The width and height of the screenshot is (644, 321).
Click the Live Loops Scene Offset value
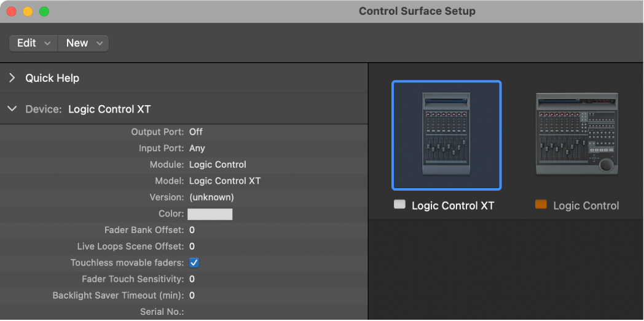click(x=192, y=247)
